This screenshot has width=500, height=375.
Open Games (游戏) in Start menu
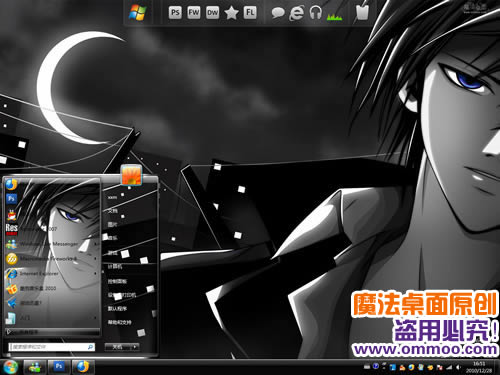pos(112,253)
